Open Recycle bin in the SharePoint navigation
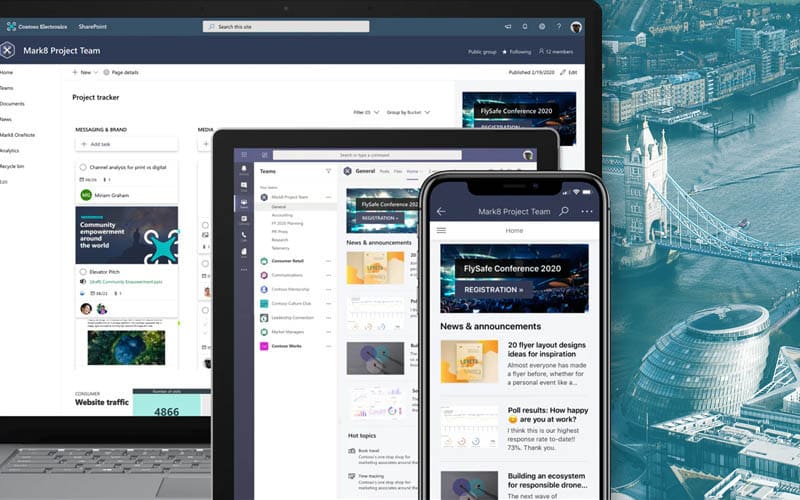Image resolution: width=800 pixels, height=500 pixels. [x=12, y=166]
